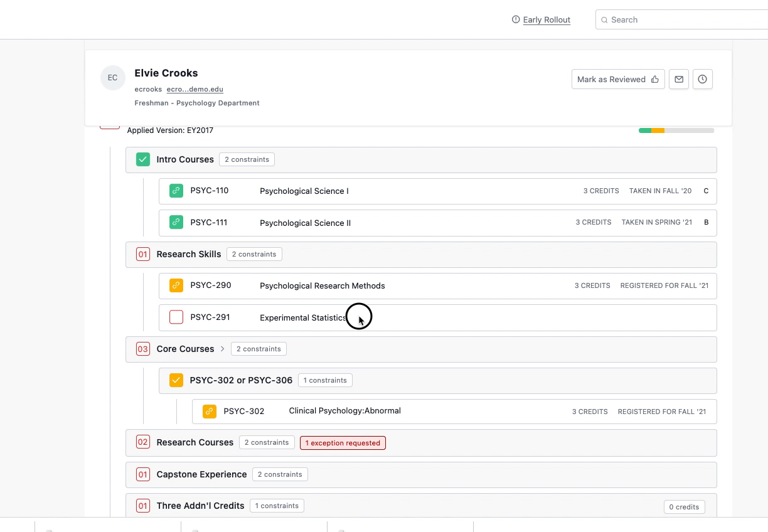Toggle the green Intro Courses checkbox
768x532 pixels.
pyautogui.click(x=143, y=159)
